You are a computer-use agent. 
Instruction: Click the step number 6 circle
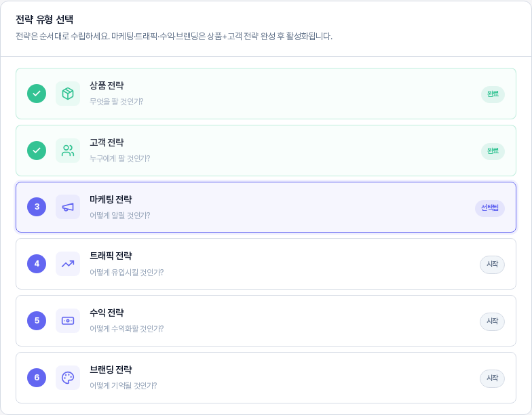(x=37, y=378)
